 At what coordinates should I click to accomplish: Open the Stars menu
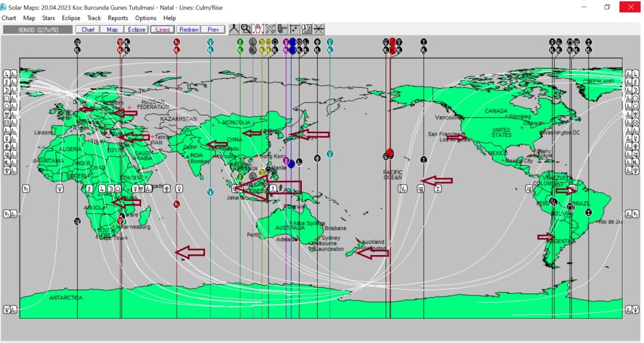click(48, 18)
